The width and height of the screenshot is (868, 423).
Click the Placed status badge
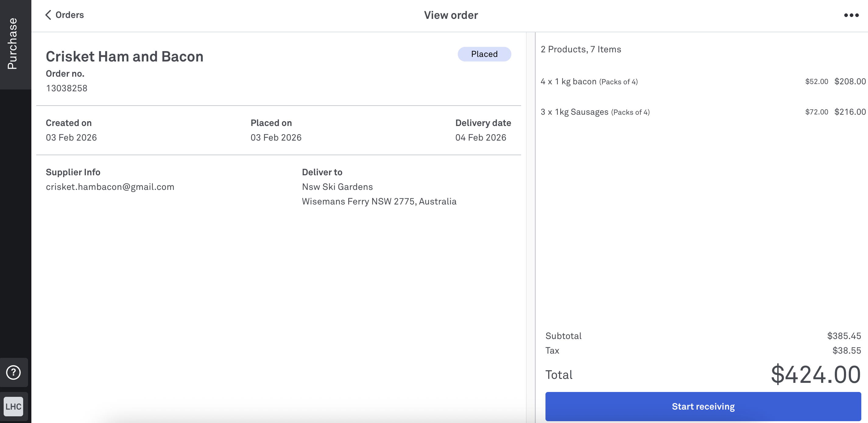click(484, 54)
